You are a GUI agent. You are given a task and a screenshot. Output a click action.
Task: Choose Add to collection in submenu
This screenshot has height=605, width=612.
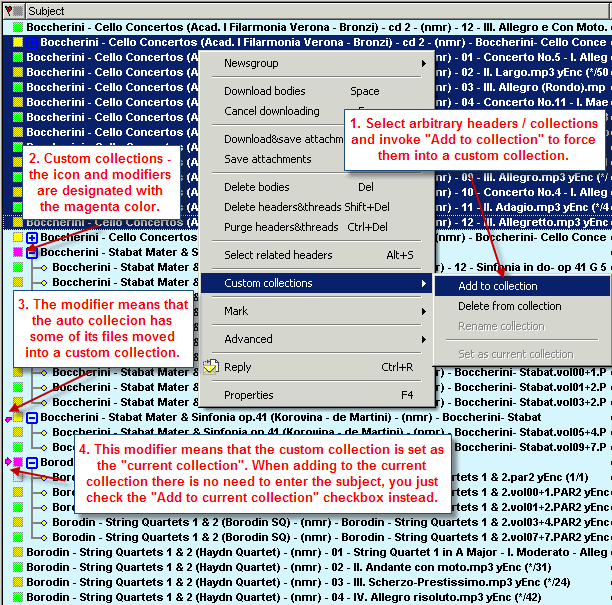[x=497, y=286]
